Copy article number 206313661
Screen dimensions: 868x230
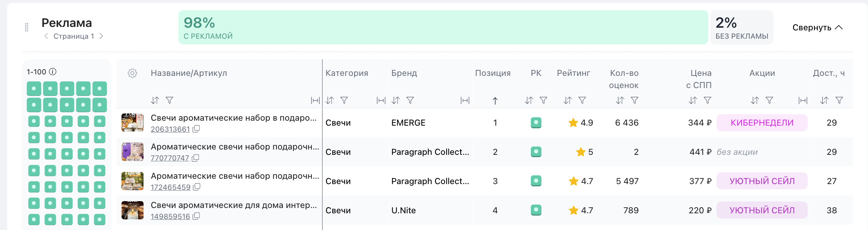[x=196, y=129]
